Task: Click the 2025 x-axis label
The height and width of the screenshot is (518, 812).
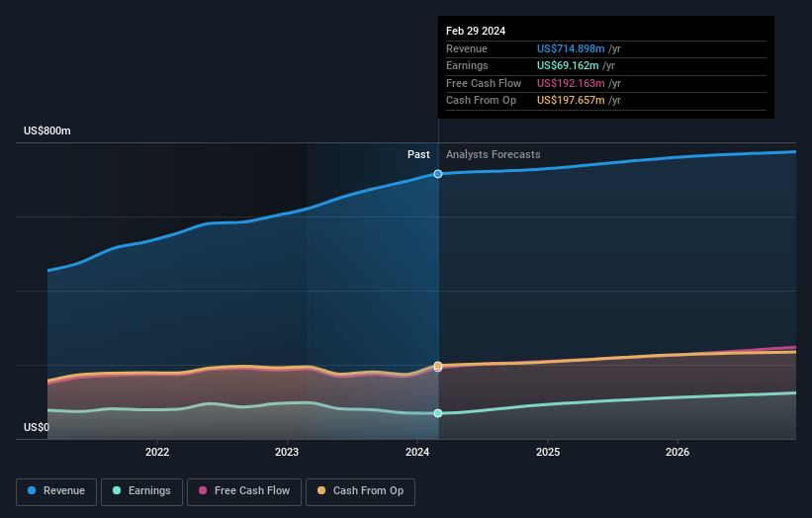Action: 548,452
